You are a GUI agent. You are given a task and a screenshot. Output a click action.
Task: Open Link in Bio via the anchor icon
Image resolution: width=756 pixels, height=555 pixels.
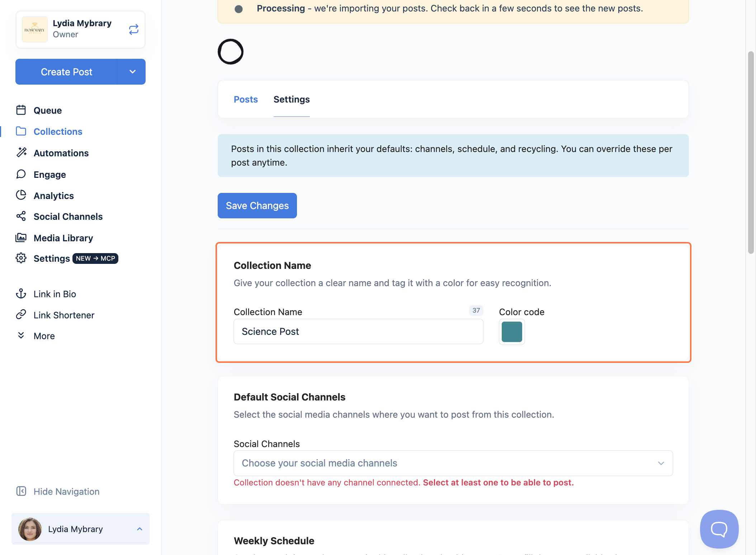click(x=21, y=294)
